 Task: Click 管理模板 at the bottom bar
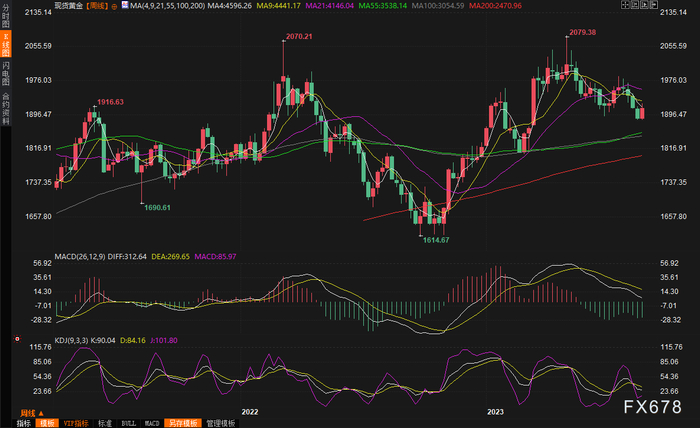221,423
